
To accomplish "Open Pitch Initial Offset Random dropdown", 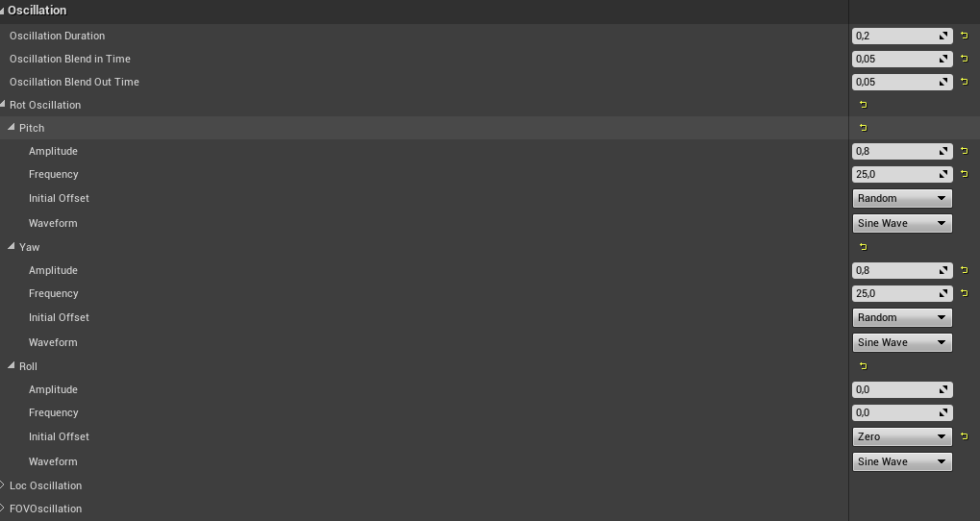I will click(902, 198).
